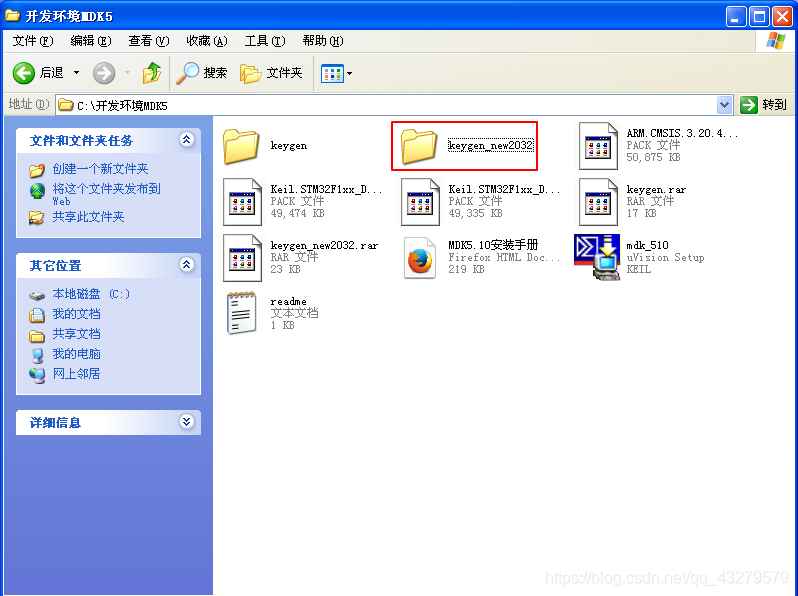Screen dimensions: 798x596
Task: Click the keygen_new2032 folder name label
Action: pos(491,146)
